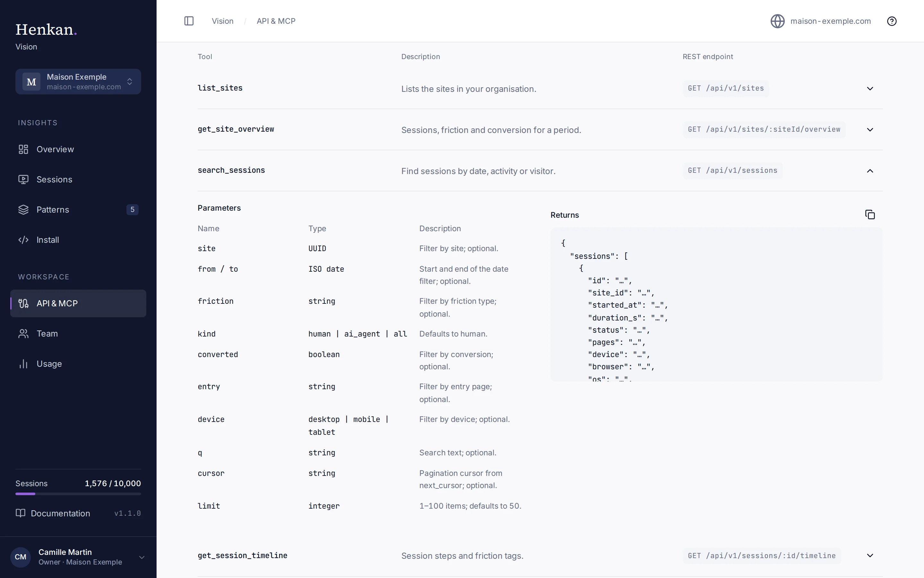Click the GET /api/v1/sessions/:id/timeline endpoint
This screenshot has width=924, height=578.
762,556
